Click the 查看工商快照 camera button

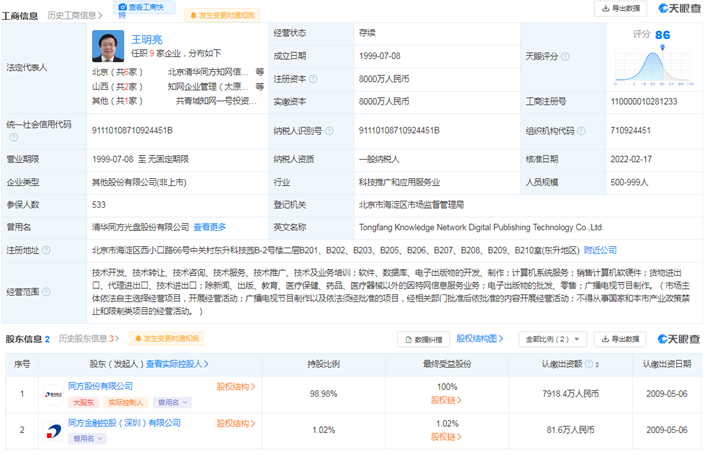(144, 9)
